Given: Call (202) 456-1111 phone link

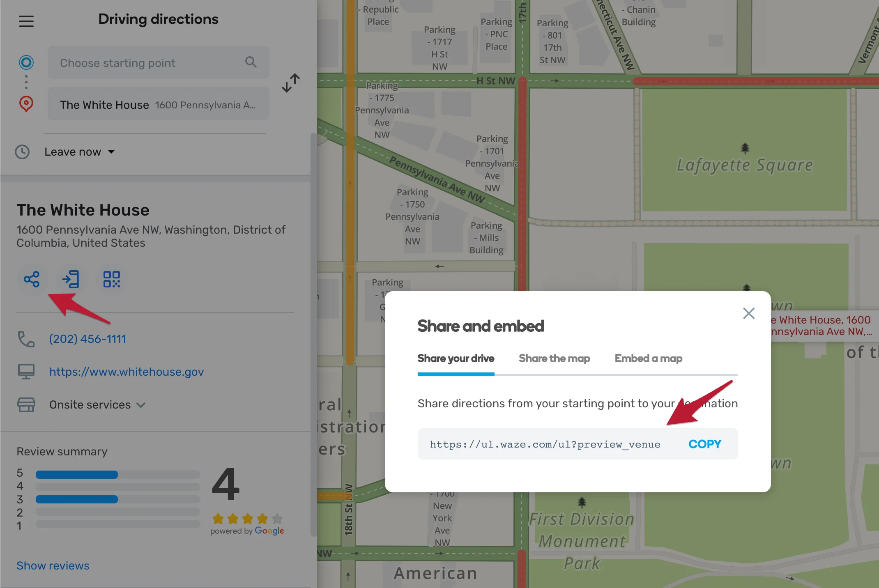Looking at the screenshot, I should click(x=87, y=339).
